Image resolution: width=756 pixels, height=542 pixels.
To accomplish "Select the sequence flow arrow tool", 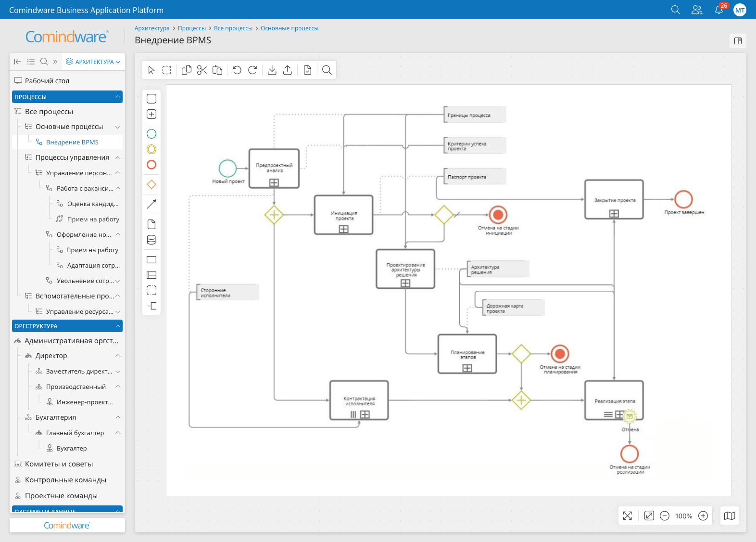I will (x=151, y=204).
